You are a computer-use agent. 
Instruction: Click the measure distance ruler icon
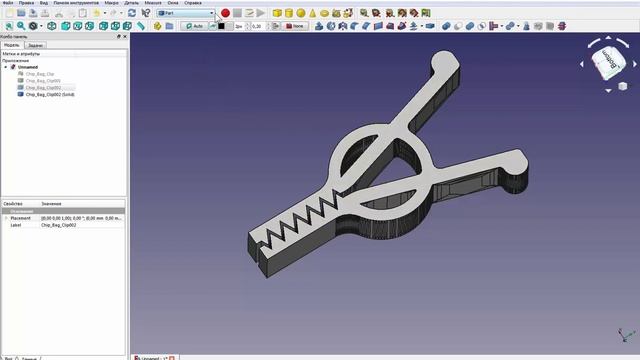coord(141,26)
